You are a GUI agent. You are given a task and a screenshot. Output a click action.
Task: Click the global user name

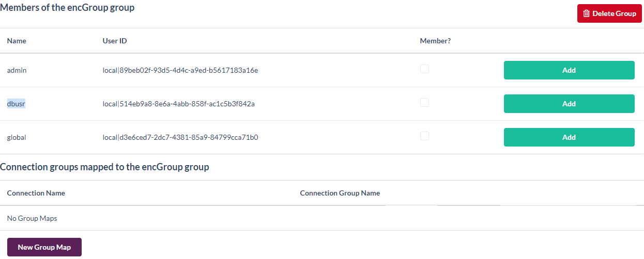(x=17, y=137)
